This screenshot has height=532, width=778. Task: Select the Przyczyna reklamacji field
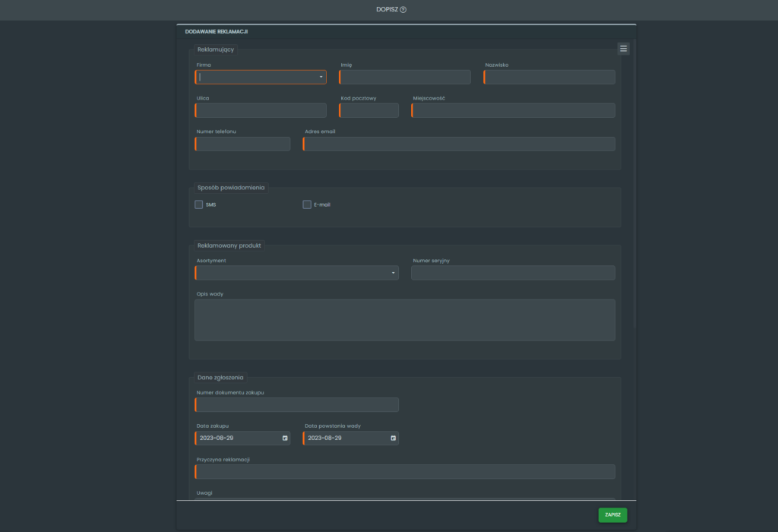pos(405,472)
